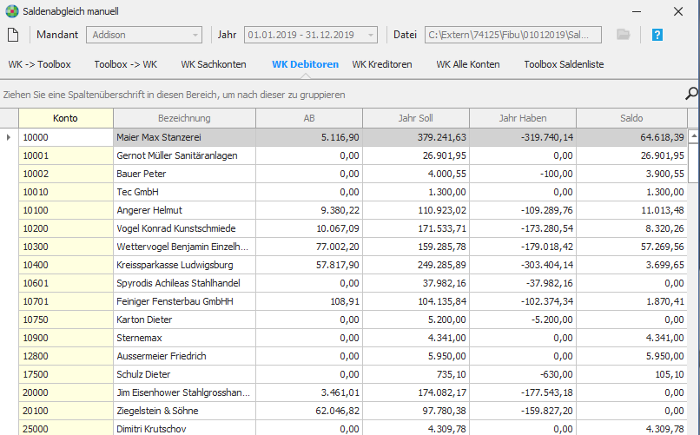This screenshot has height=435, width=700.
Task: Open the blue help question mark
Action: click(657, 35)
